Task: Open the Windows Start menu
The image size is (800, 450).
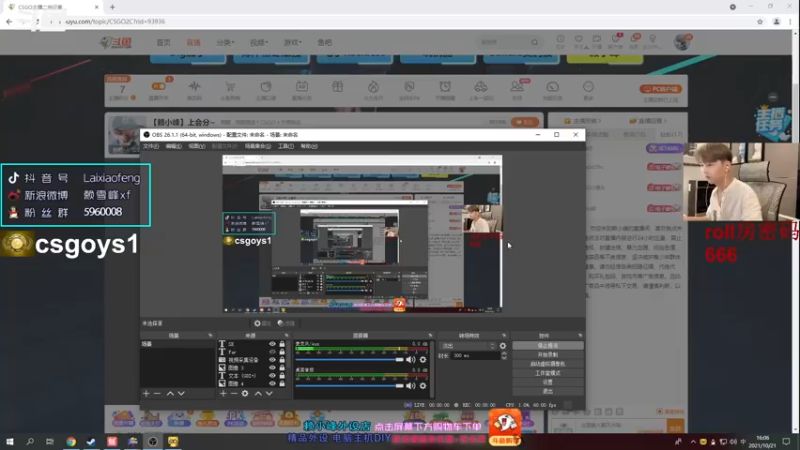Action: [10, 442]
